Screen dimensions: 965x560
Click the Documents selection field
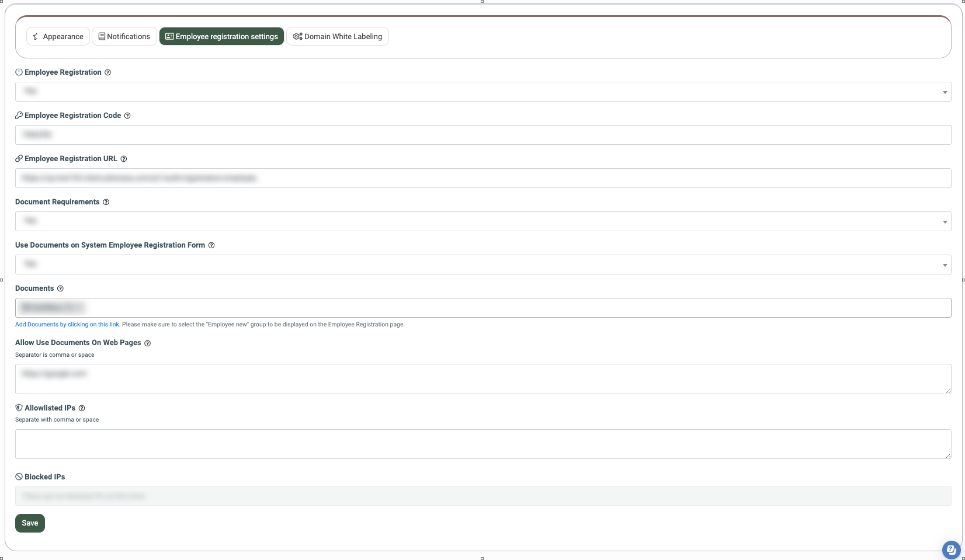(483, 308)
